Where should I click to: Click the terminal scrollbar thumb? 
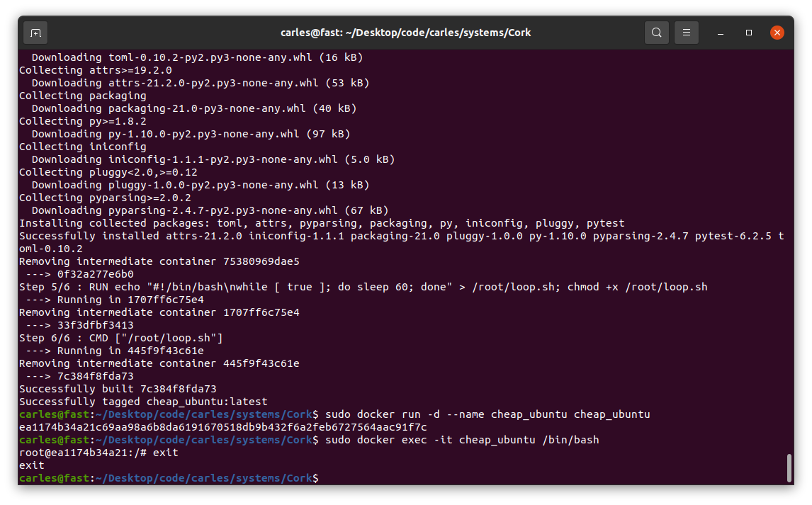(x=789, y=467)
